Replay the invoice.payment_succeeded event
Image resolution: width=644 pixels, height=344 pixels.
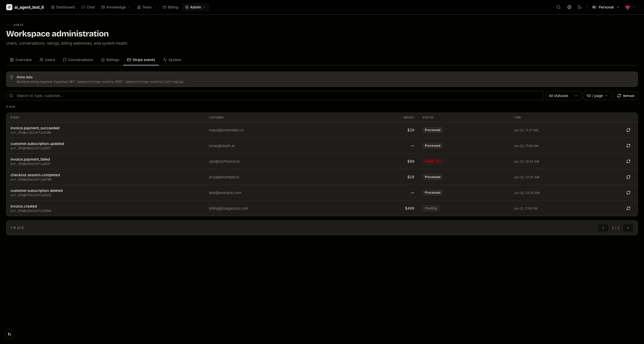(x=628, y=130)
